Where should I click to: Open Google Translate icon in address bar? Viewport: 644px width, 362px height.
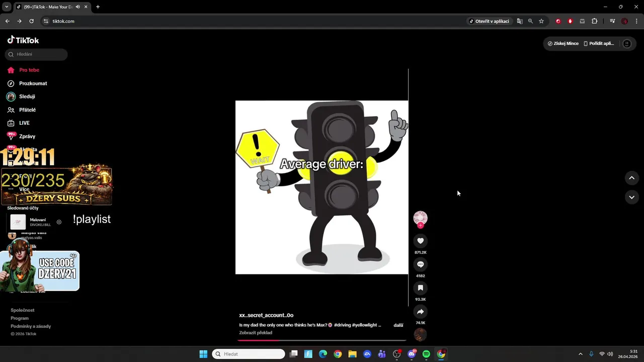(x=520, y=21)
